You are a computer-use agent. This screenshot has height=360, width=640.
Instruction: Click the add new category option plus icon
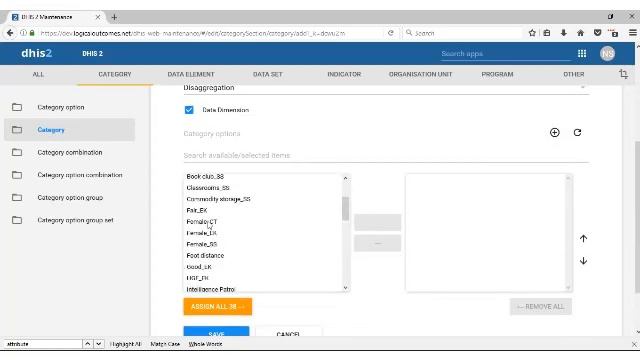(x=554, y=133)
